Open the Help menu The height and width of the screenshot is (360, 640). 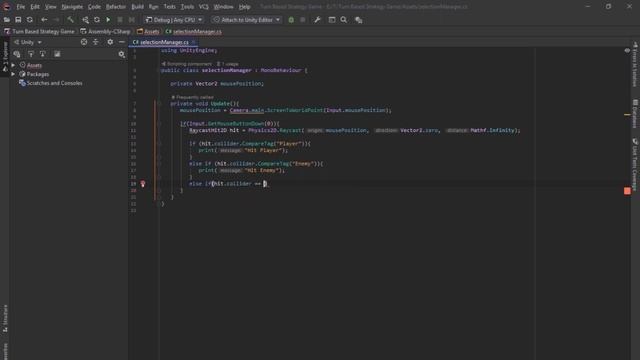(244, 7)
